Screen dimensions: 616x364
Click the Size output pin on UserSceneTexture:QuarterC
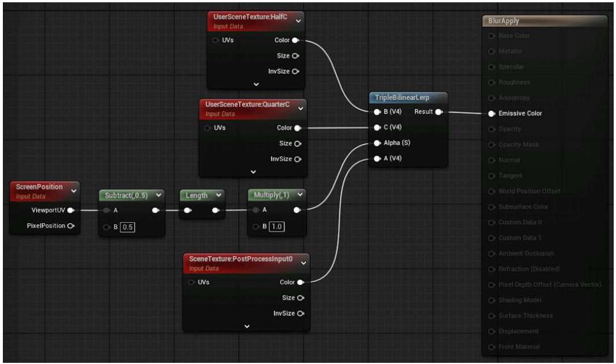pyautogui.click(x=296, y=143)
